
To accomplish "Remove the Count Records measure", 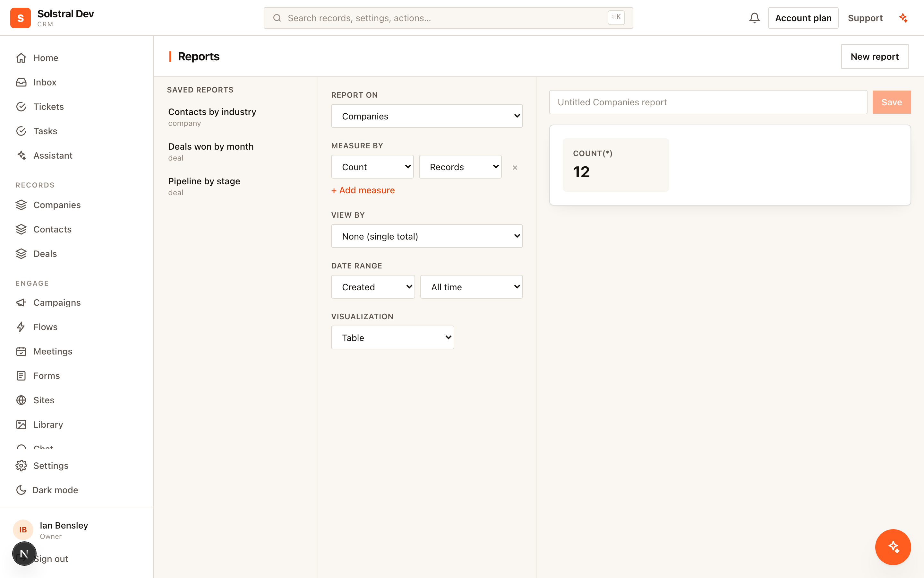I will coord(515,167).
